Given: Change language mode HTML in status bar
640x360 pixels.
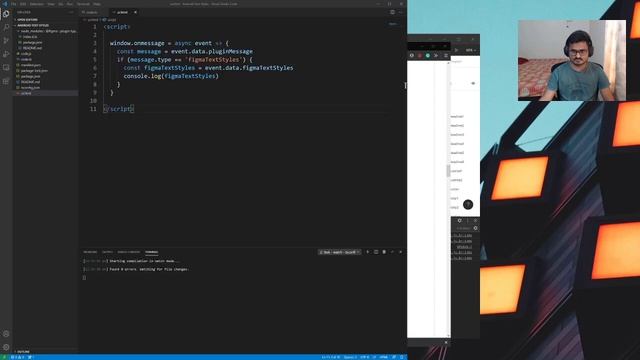Looking at the screenshot, I should (384, 357).
